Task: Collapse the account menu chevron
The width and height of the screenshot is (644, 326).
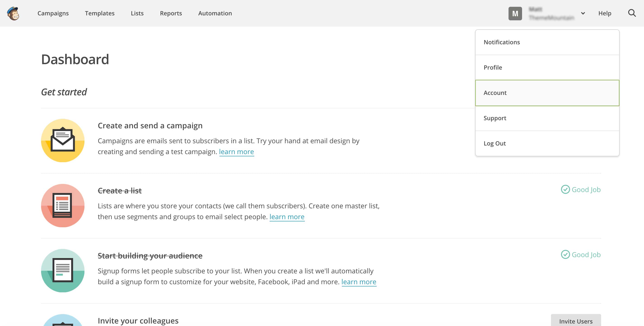Action: (583, 13)
